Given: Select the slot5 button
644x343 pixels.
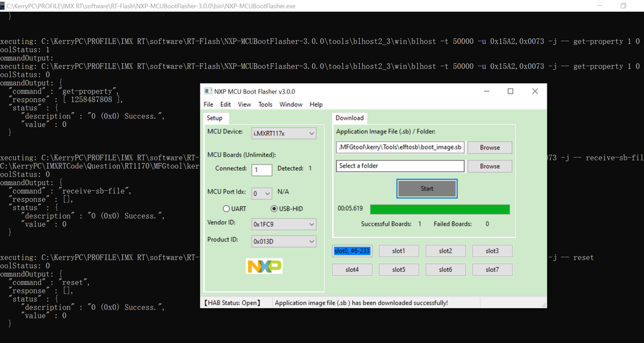Looking at the screenshot, I should click(399, 270).
